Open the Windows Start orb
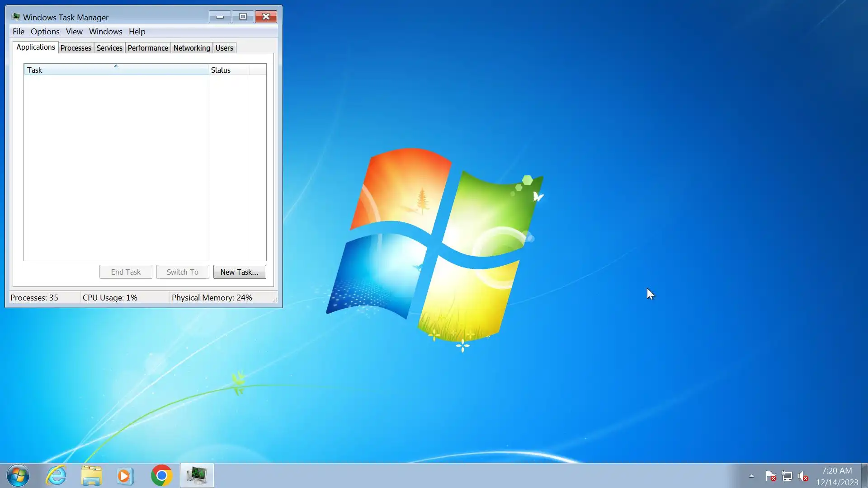868x488 pixels. [x=18, y=475]
